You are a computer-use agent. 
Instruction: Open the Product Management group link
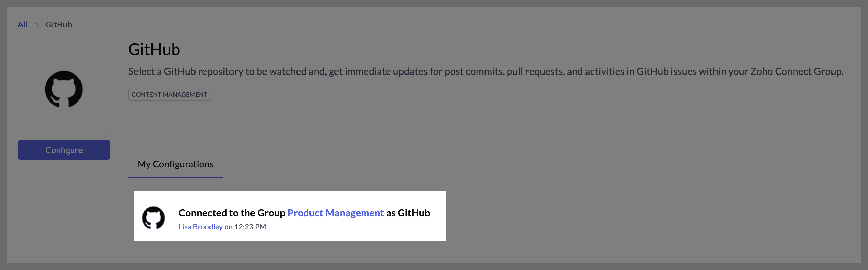click(335, 213)
